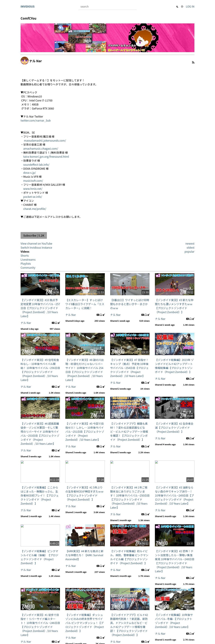Open preferences via the gear icon

coord(182,7)
